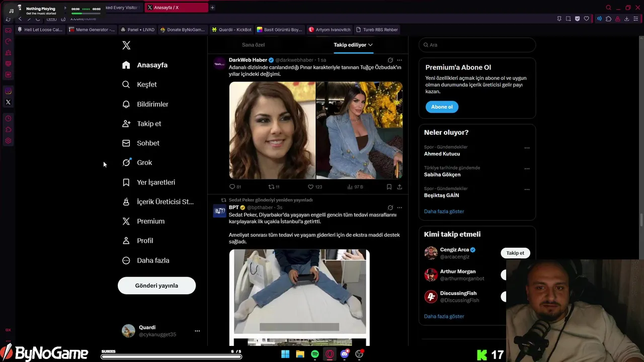
Task: Open Grok in navigation
Action: pyautogui.click(x=137, y=162)
